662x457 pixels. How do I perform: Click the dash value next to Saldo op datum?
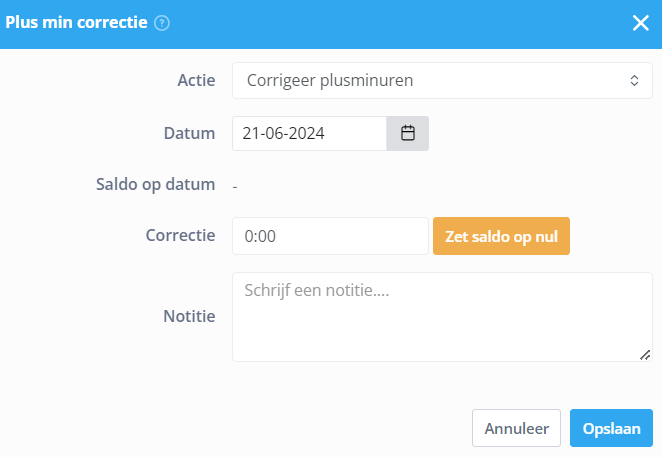coord(235,186)
